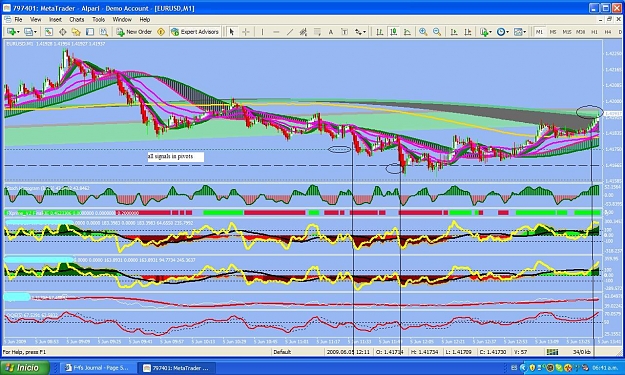
Task: Expand the Profiles dropdown arrow
Action: coord(35,32)
